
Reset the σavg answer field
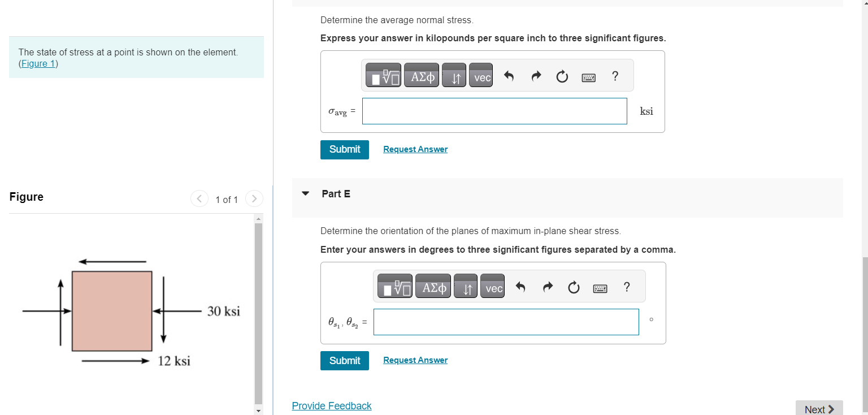562,76
